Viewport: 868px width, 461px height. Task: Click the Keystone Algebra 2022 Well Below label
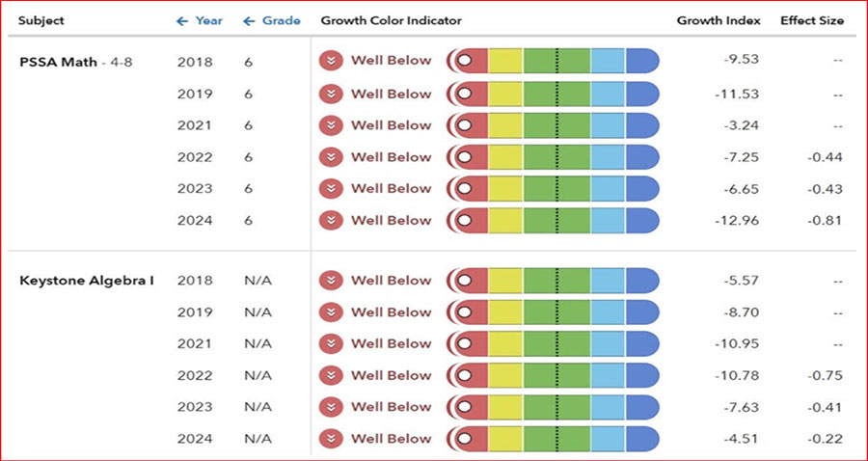391,375
